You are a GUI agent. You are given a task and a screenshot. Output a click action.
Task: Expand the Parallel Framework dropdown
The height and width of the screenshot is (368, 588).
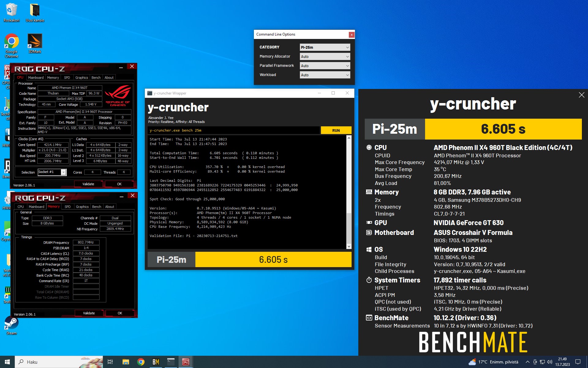(x=325, y=66)
